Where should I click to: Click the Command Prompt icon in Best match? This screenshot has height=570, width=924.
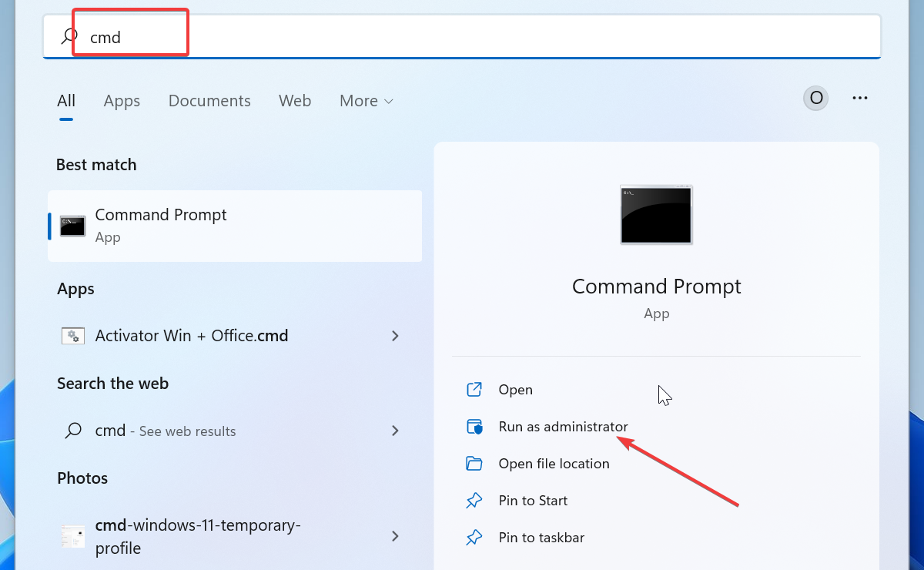[x=73, y=226]
